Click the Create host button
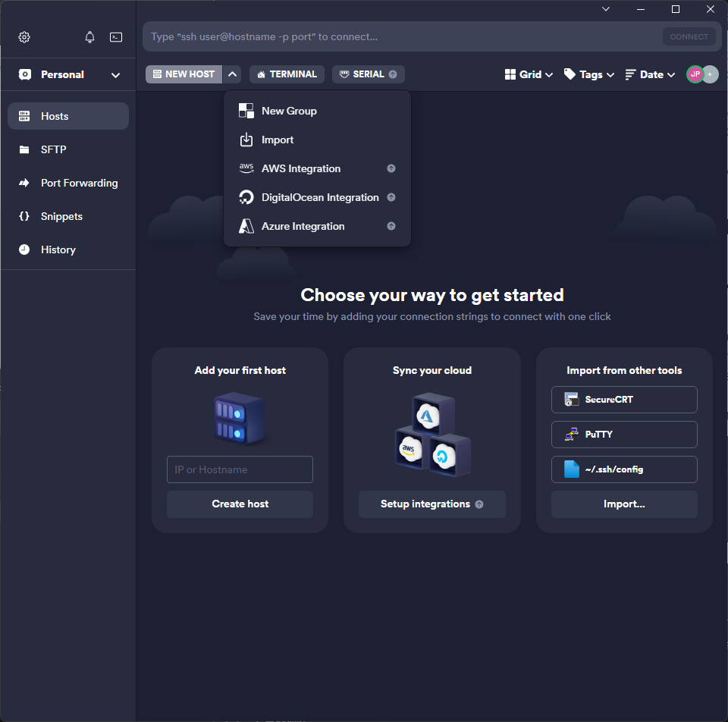This screenshot has width=728, height=722. (x=240, y=504)
